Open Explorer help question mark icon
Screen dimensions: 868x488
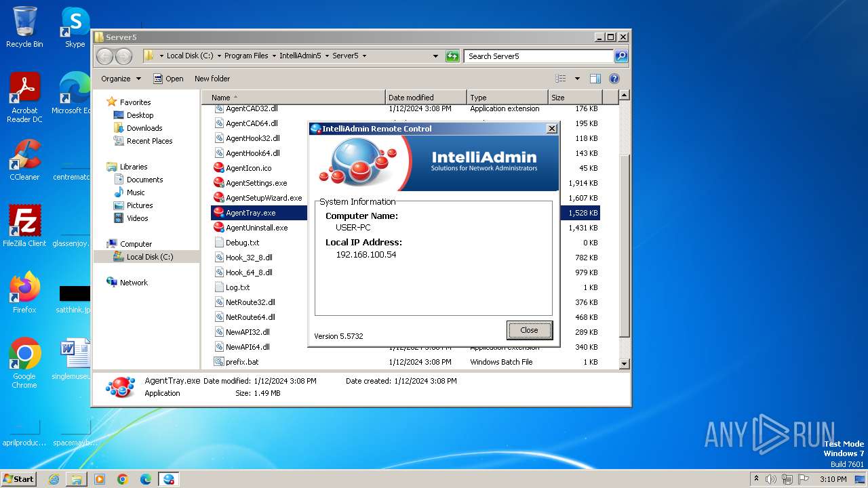coord(614,79)
